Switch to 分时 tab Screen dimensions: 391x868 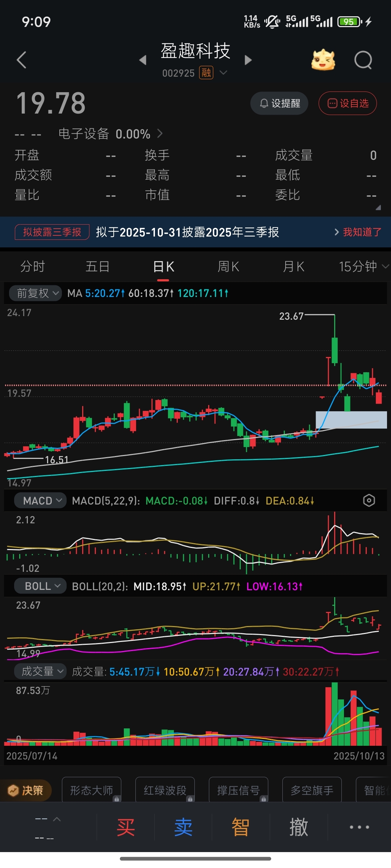point(33,267)
